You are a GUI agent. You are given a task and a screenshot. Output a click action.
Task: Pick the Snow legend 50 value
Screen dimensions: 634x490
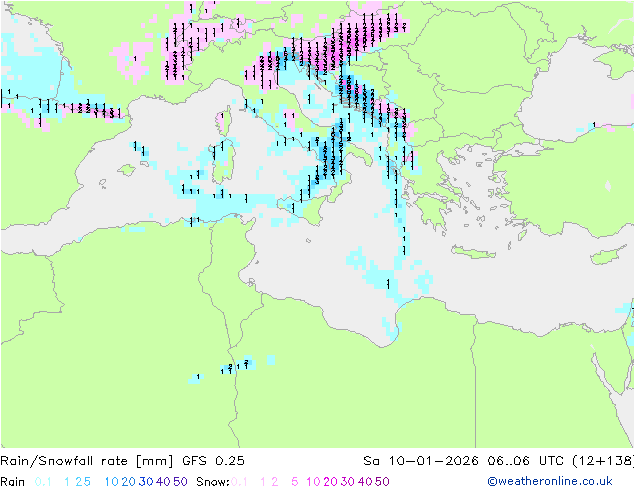382,482
